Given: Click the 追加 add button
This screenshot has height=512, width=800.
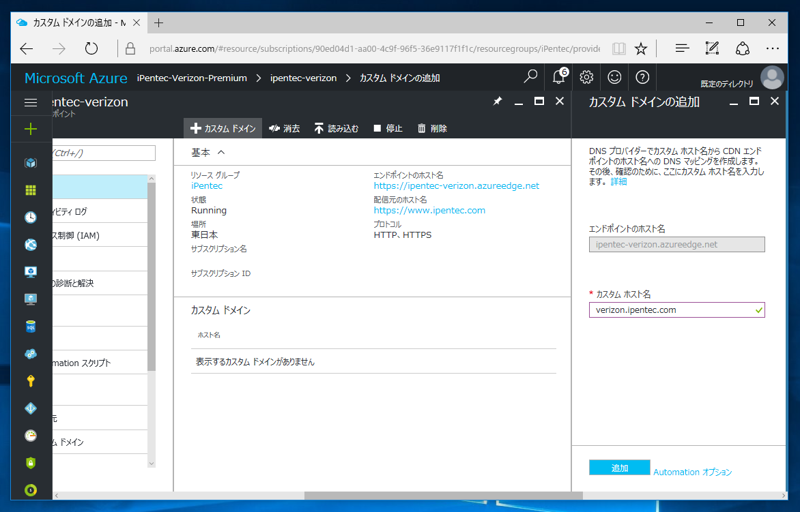Looking at the screenshot, I should pos(619,468).
